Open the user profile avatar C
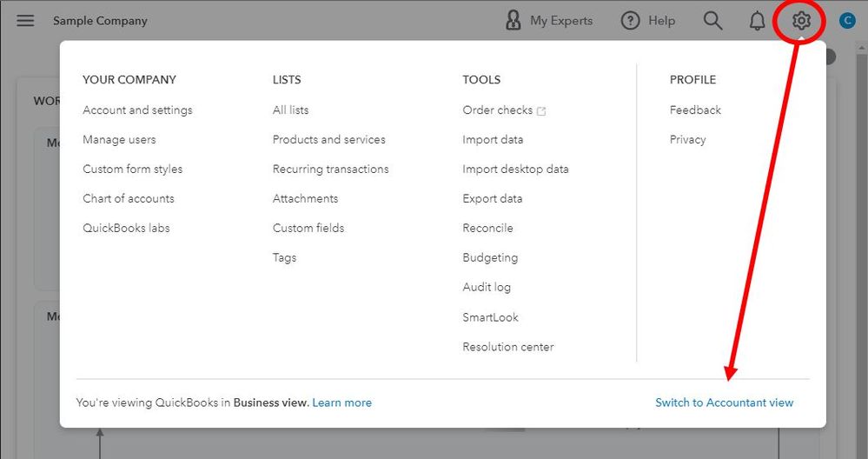 847,21
